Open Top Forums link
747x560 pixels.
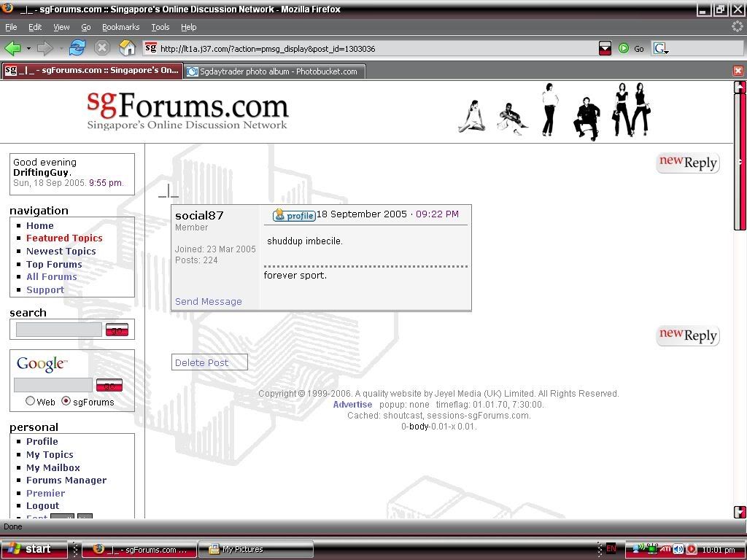[54, 264]
